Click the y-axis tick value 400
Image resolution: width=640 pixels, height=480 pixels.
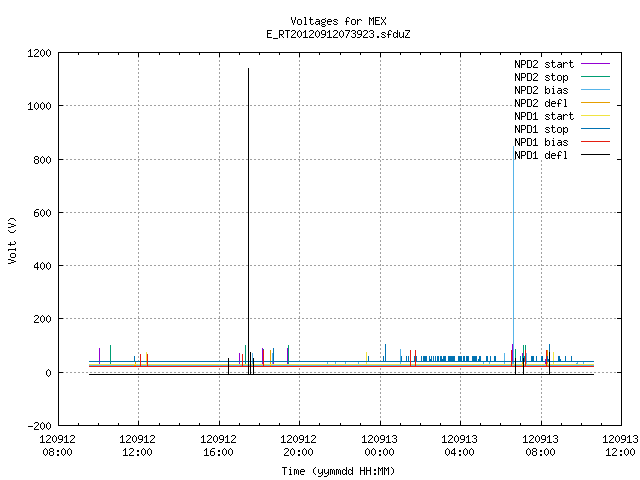pos(42,266)
